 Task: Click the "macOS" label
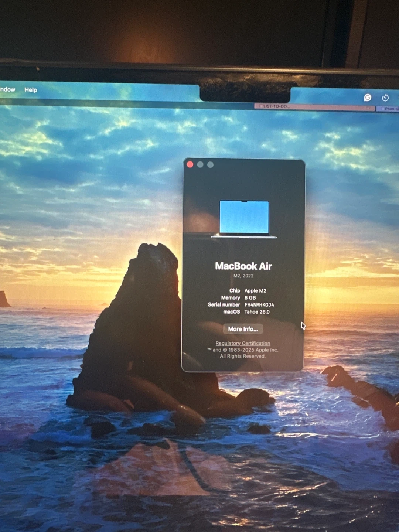pyautogui.click(x=232, y=312)
